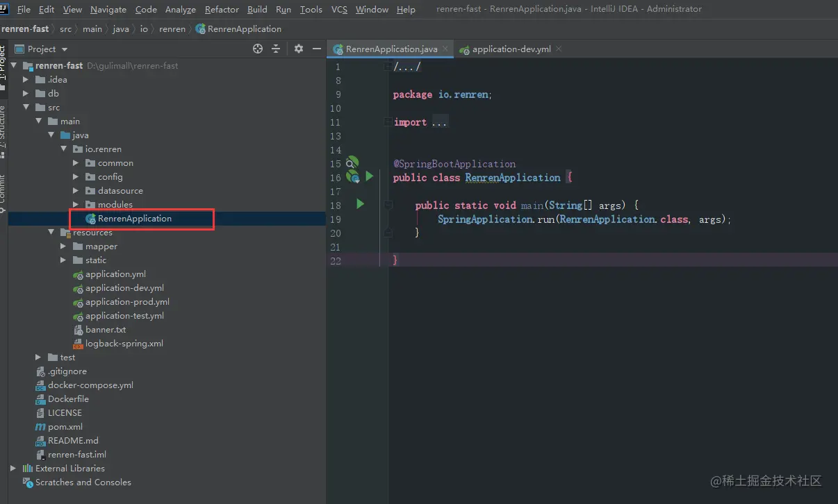Close the application-dev.yml editor tab
838x504 pixels.
(559, 49)
